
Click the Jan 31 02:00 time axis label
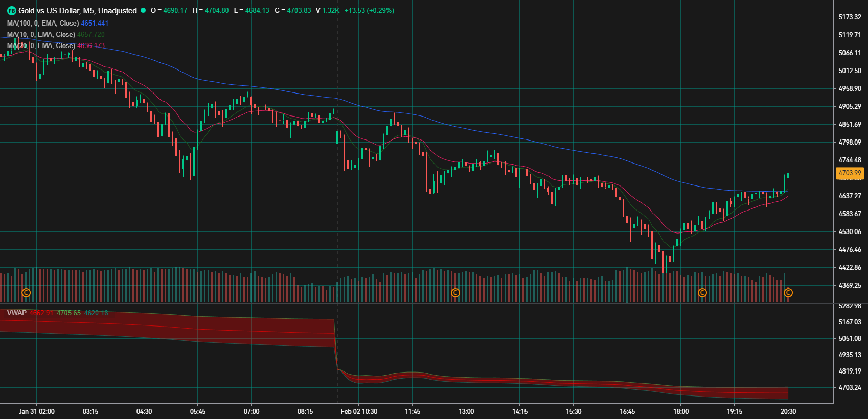[x=36, y=411]
